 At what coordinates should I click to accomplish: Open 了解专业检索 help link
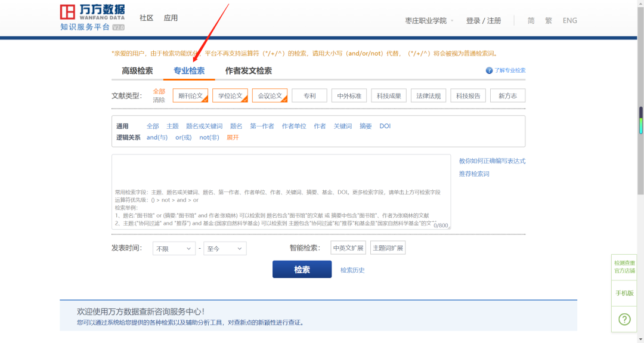[510, 70]
